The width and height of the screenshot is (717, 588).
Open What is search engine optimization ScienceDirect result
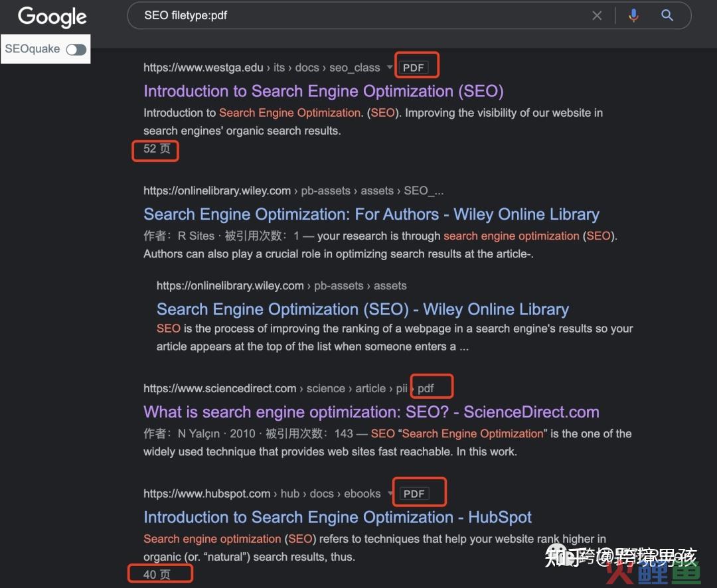coord(371,412)
